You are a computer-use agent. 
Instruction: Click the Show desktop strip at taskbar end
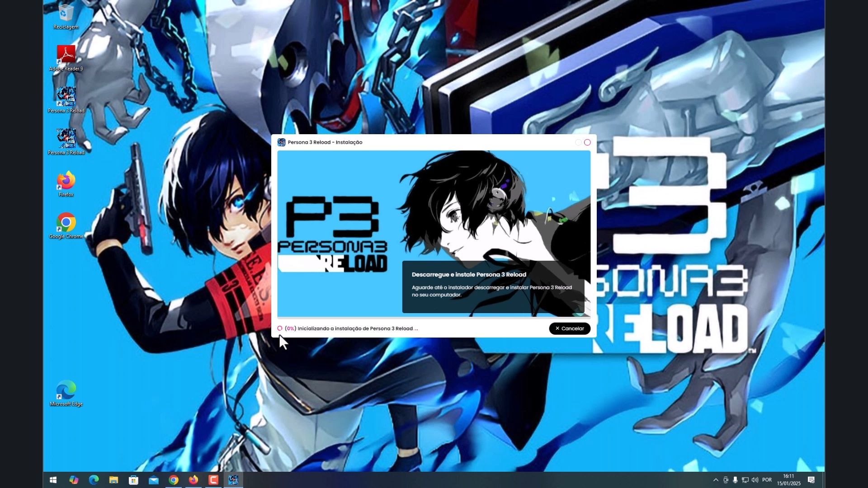(x=823, y=480)
